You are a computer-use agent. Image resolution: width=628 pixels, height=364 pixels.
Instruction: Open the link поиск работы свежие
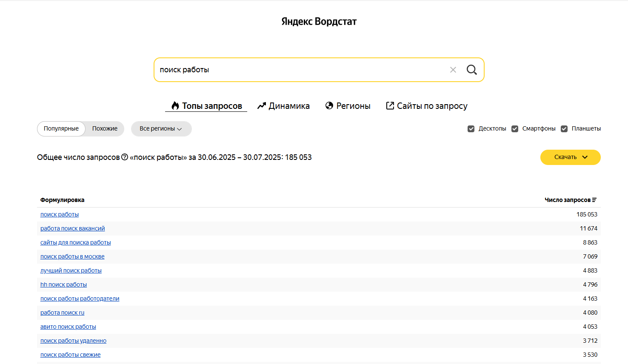pyautogui.click(x=71, y=355)
